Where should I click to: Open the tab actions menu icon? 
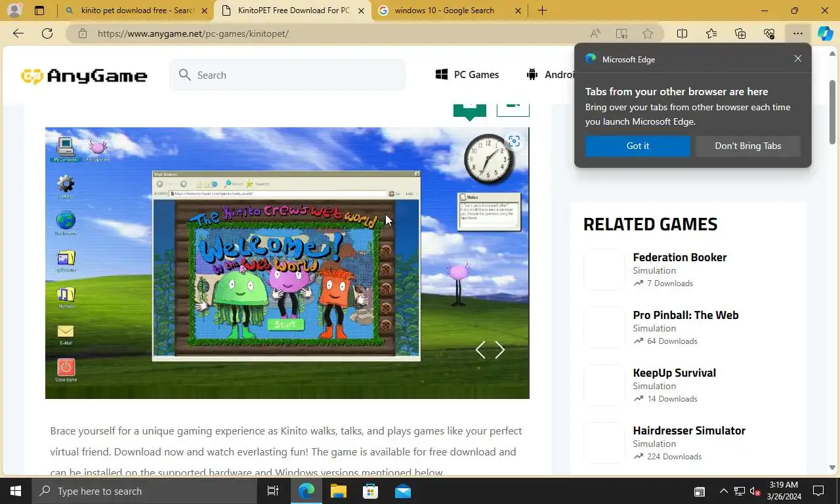click(x=39, y=10)
